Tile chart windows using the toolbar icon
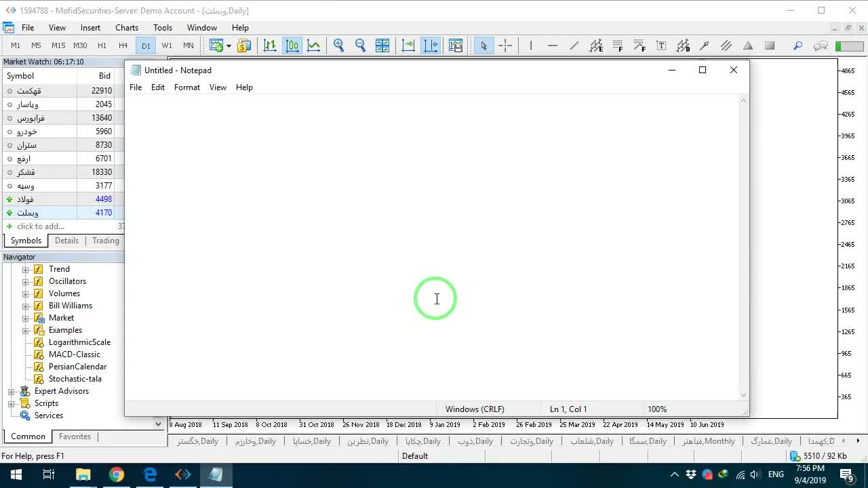Image resolution: width=868 pixels, height=488 pixels. pyautogui.click(x=382, y=45)
